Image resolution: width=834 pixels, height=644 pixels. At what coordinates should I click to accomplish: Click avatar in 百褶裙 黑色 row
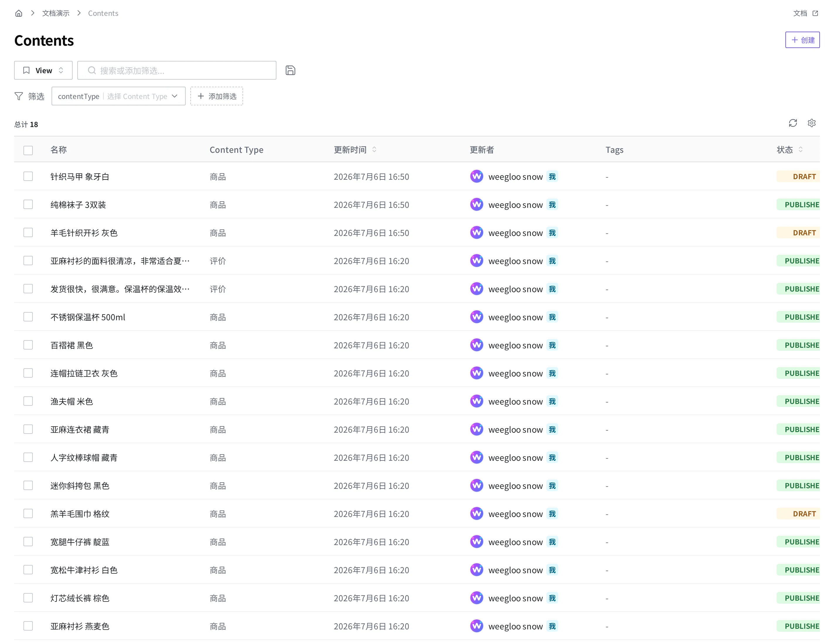point(476,345)
